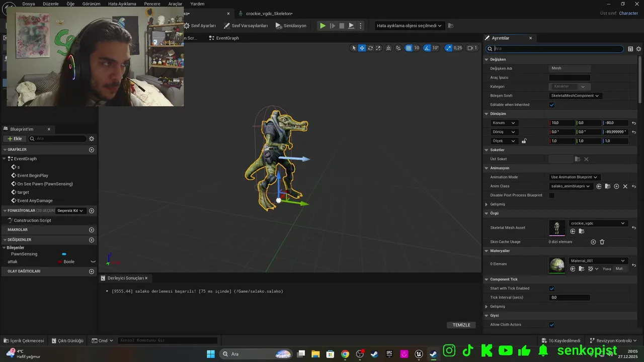644x362 pixels.
Task: Open Düzenle menu
Action: 51,4
